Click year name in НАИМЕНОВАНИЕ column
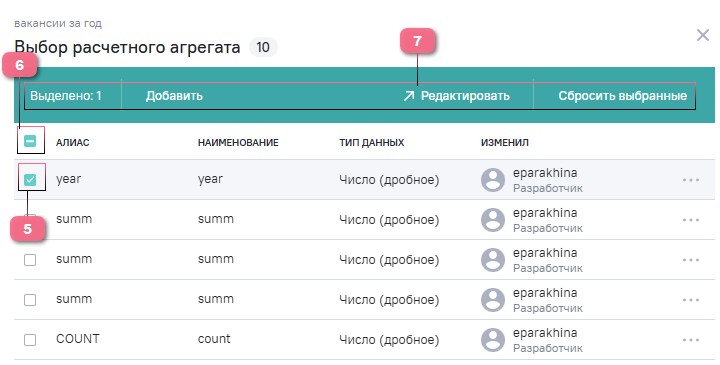720x365 pixels. pos(210,180)
